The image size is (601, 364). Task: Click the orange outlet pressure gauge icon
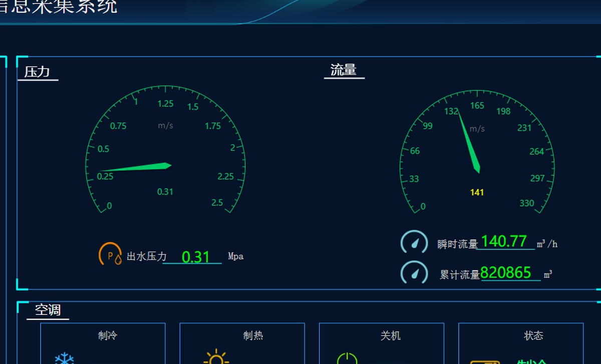(x=110, y=254)
